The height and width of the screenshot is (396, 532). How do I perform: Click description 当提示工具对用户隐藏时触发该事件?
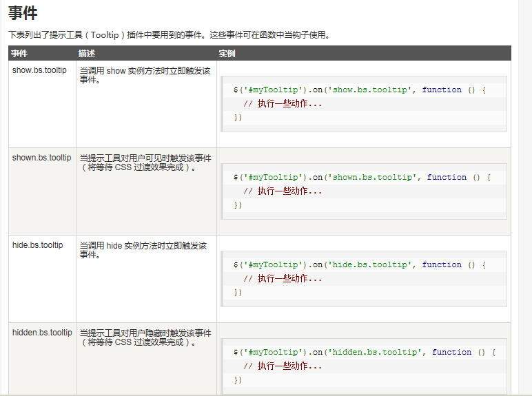coord(145,337)
